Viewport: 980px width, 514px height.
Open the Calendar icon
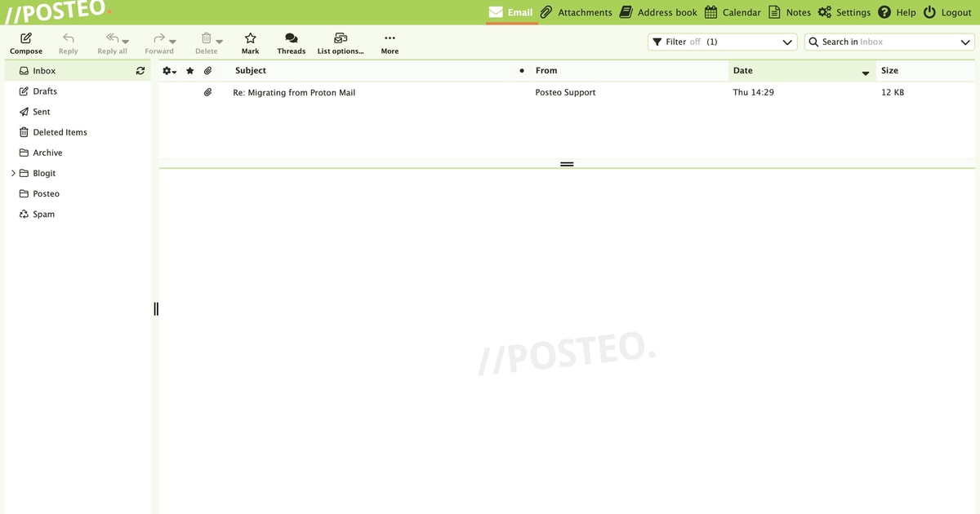pos(711,12)
